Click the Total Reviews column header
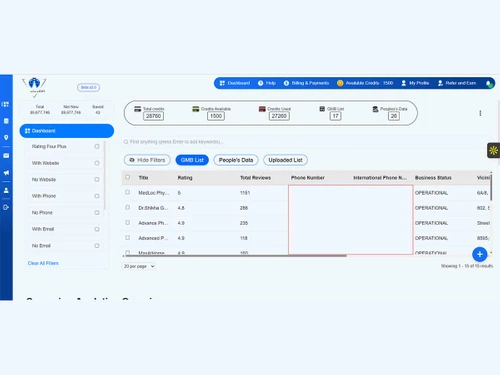500x375 pixels. (255, 178)
